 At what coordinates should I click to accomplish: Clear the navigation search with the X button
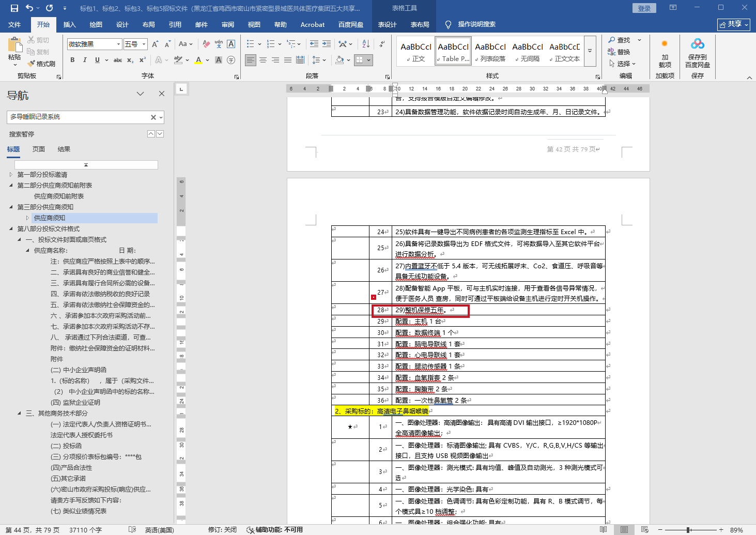coord(153,117)
